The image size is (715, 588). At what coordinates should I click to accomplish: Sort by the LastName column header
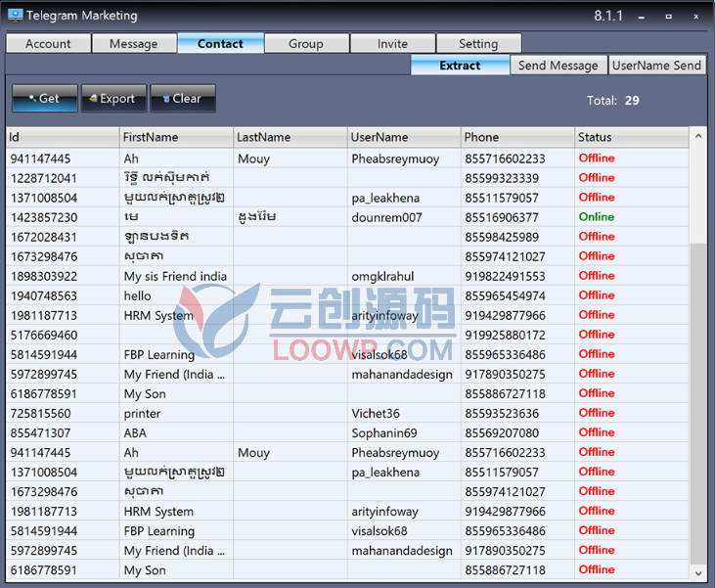pyautogui.click(x=290, y=137)
